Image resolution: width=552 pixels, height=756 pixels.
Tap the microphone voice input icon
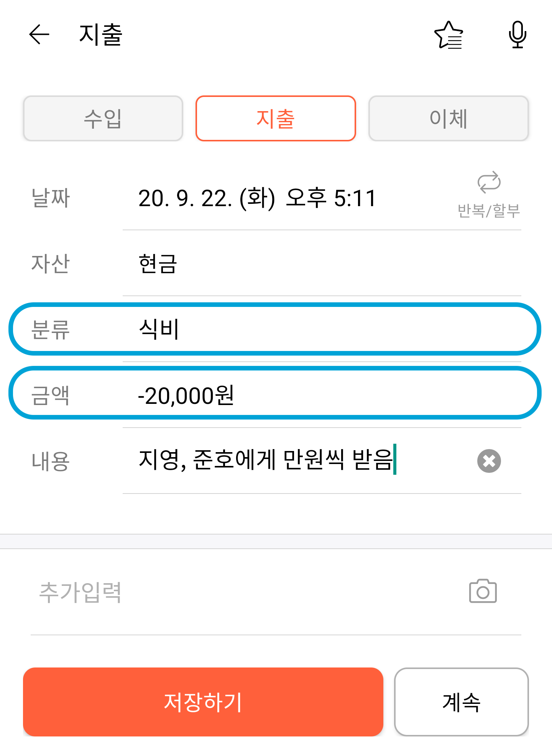tap(517, 34)
